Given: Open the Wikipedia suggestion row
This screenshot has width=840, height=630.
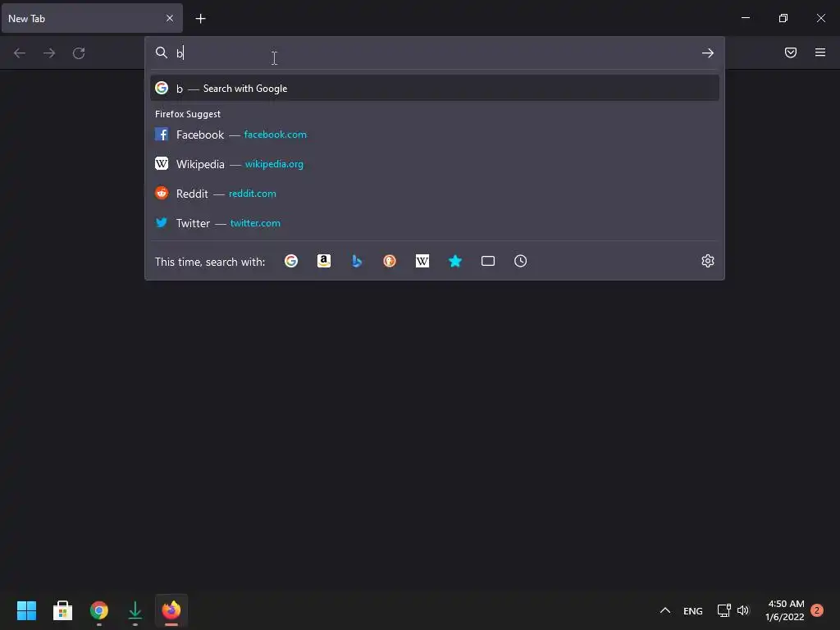Looking at the screenshot, I should coord(435,164).
